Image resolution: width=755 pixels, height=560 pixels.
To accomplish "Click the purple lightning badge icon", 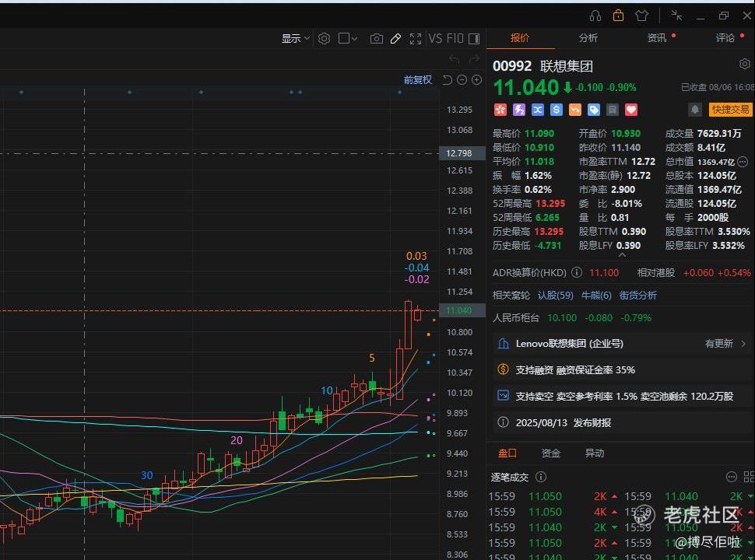I will click(519, 110).
